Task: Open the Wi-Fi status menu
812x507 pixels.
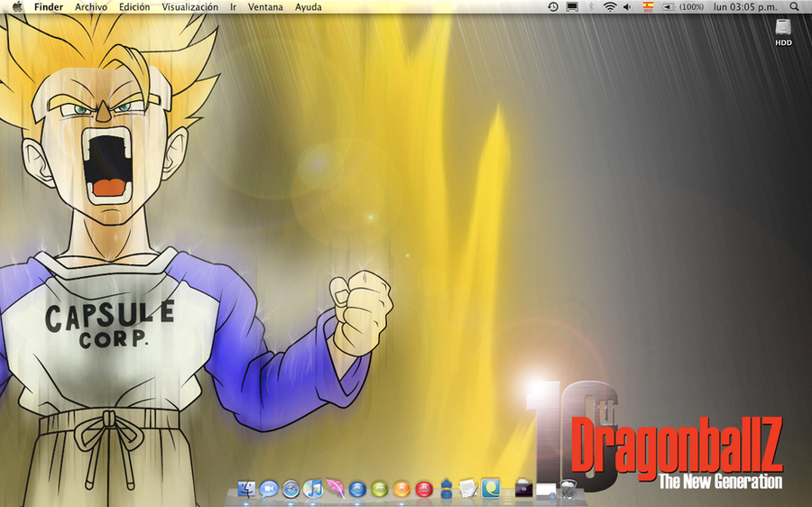Action: [610, 7]
